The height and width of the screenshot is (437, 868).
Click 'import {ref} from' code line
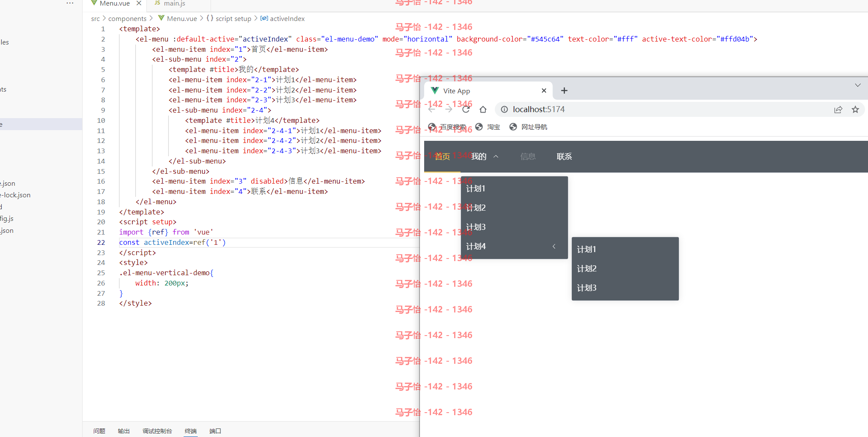[x=166, y=232]
